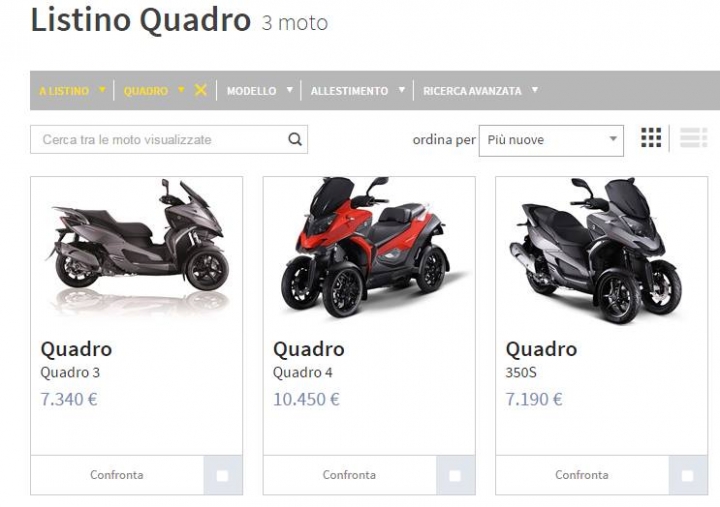Tick compare checkbox for 350S
Screen dimensions: 720x507
click(687, 475)
